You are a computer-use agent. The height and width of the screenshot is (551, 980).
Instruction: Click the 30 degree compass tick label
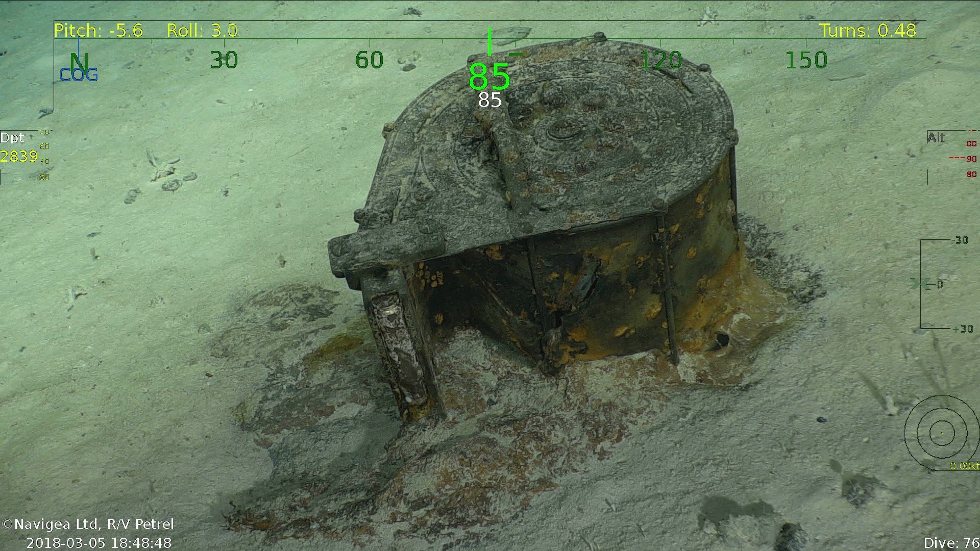[224, 60]
